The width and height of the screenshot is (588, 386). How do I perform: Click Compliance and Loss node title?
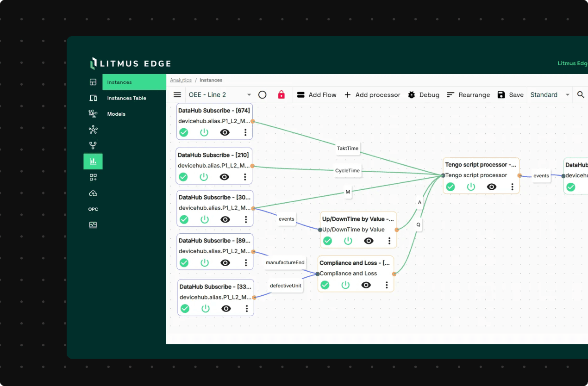[x=355, y=263]
